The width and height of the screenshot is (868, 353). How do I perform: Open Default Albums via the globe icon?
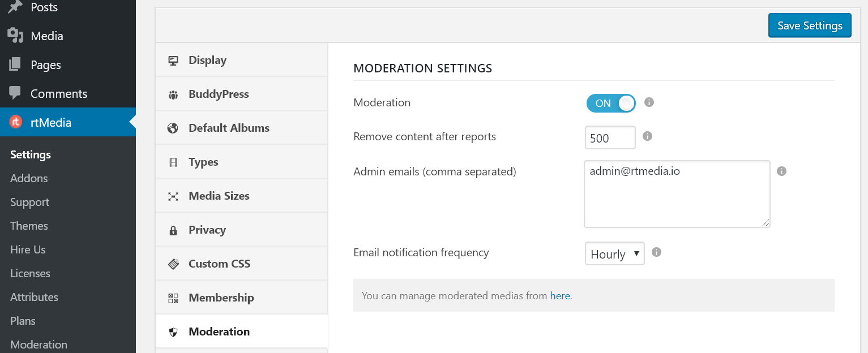[x=173, y=127]
